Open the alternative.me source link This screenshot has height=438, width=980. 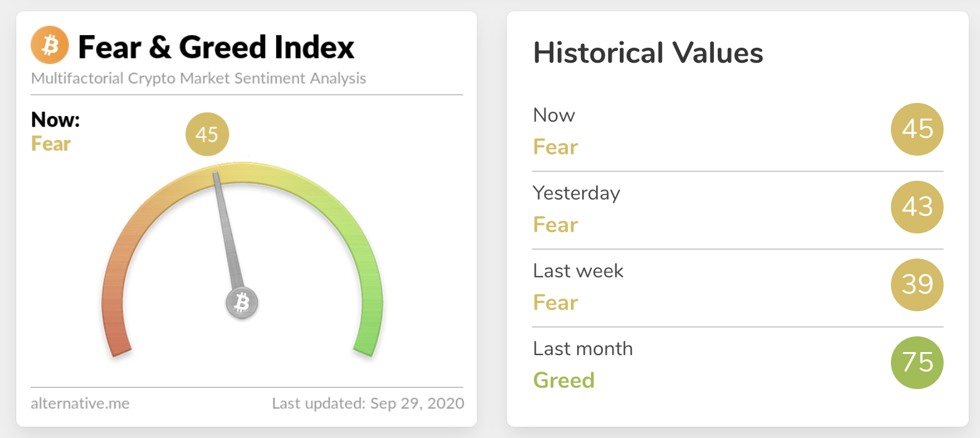[x=80, y=403]
